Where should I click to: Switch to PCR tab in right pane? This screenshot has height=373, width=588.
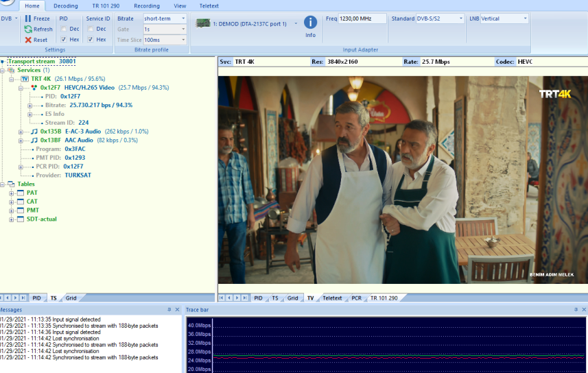pos(356,298)
